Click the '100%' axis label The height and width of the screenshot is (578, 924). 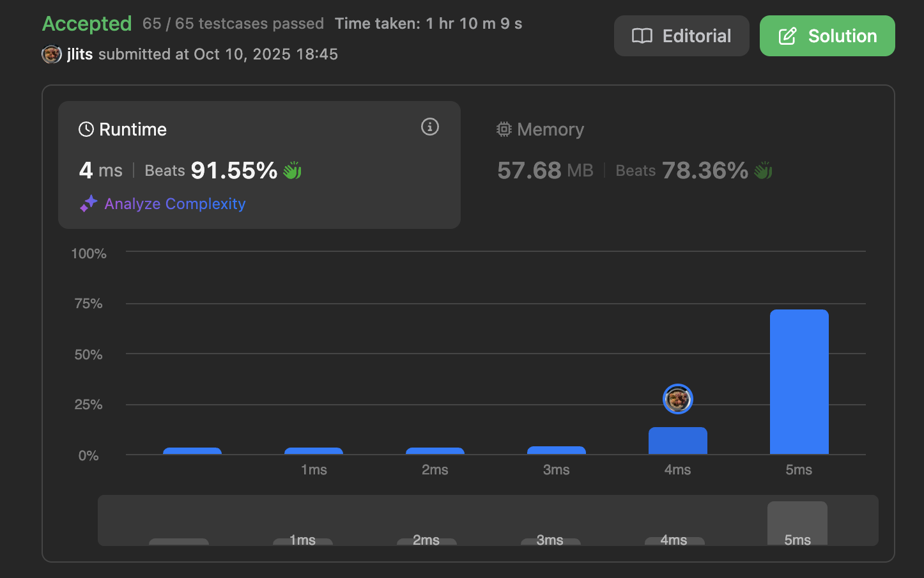pos(89,254)
